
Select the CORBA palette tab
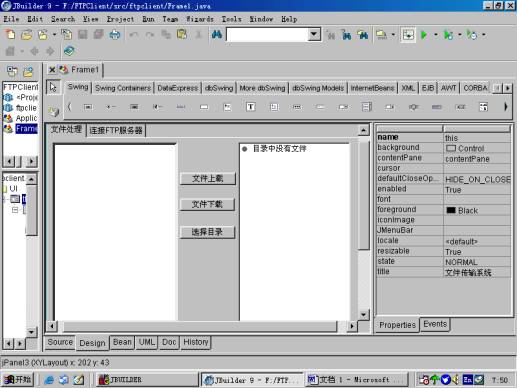click(475, 88)
